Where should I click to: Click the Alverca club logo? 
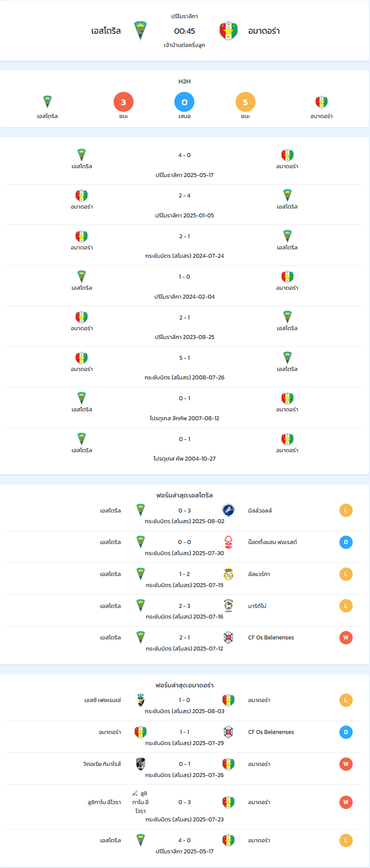228,574
